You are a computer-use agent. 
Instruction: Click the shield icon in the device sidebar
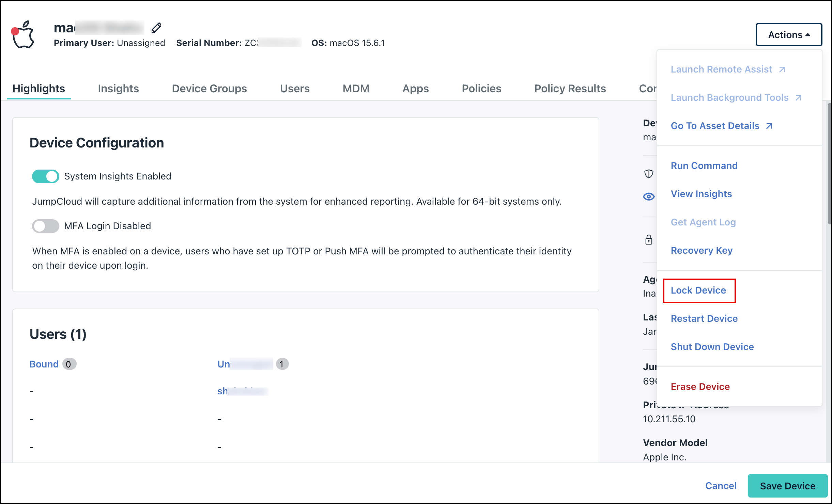point(649,174)
